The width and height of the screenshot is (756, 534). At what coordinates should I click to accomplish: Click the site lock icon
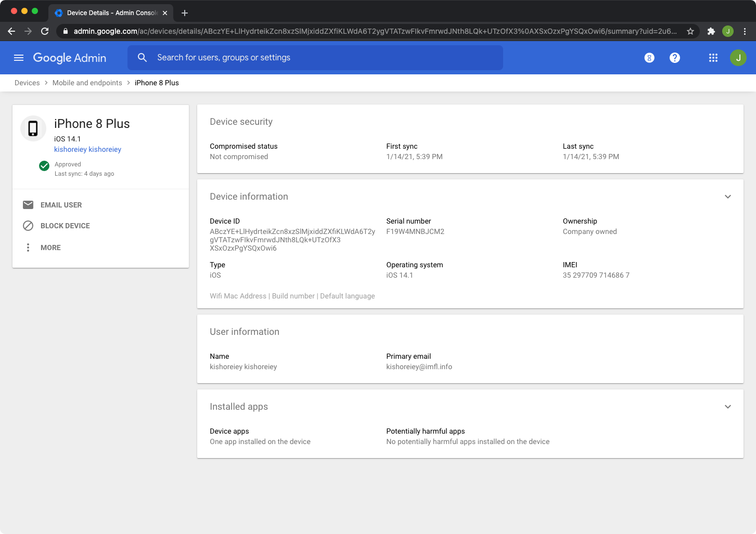66,31
